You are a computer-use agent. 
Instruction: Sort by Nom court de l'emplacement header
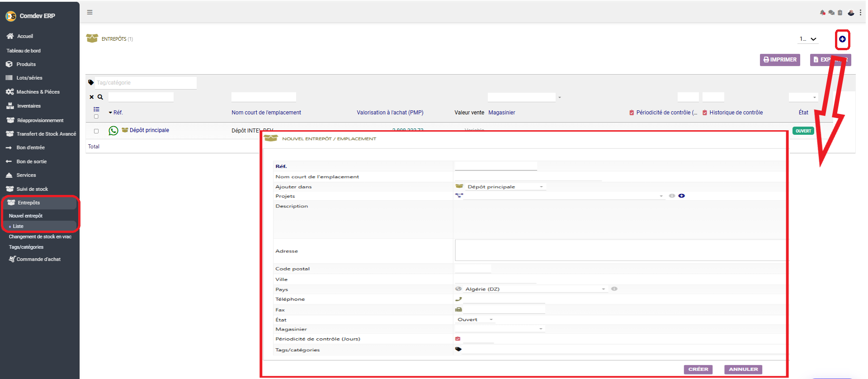[x=266, y=113]
